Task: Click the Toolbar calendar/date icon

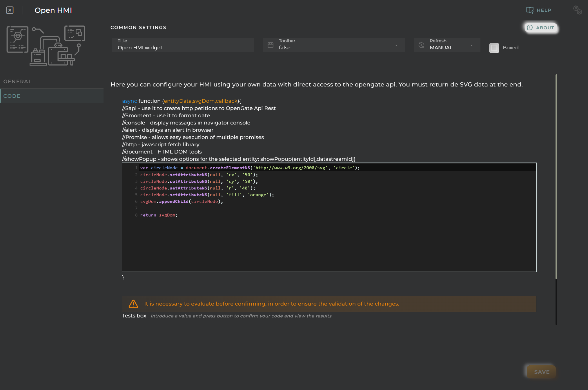Action: (x=271, y=45)
